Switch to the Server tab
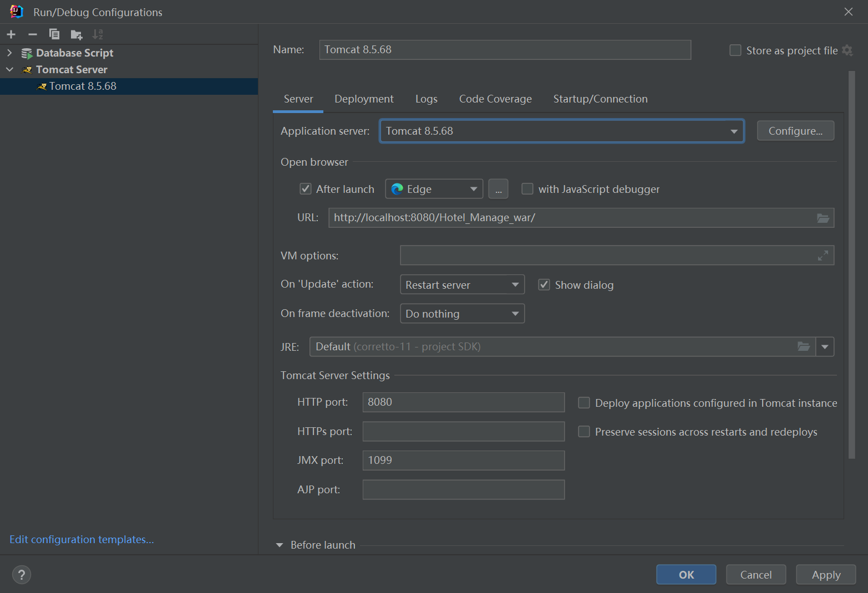The height and width of the screenshot is (593, 868). coord(298,99)
